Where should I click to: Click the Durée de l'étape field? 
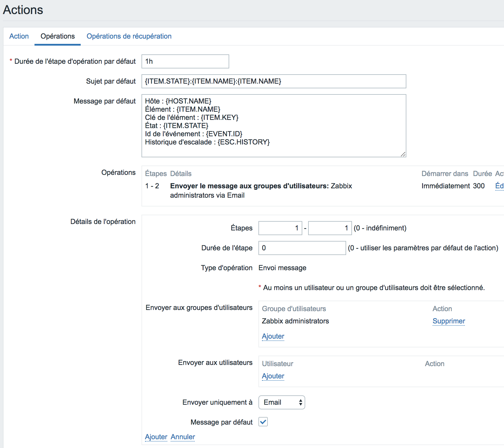point(302,248)
